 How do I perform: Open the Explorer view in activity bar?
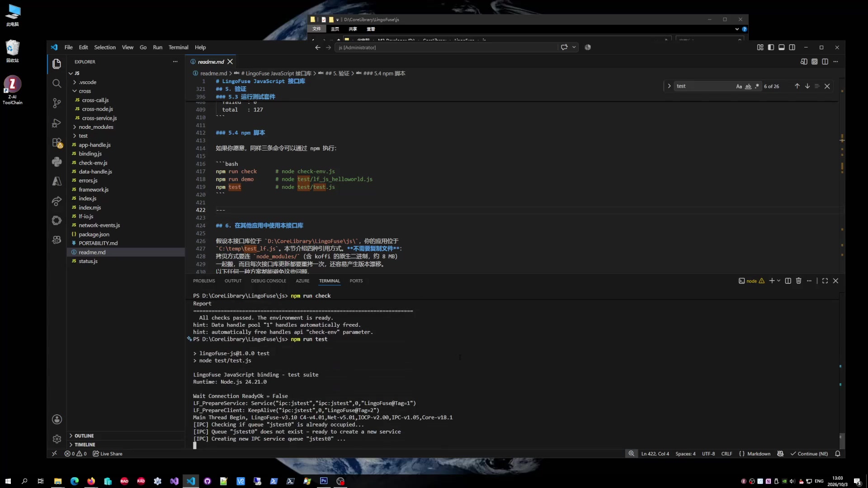pyautogui.click(x=57, y=64)
